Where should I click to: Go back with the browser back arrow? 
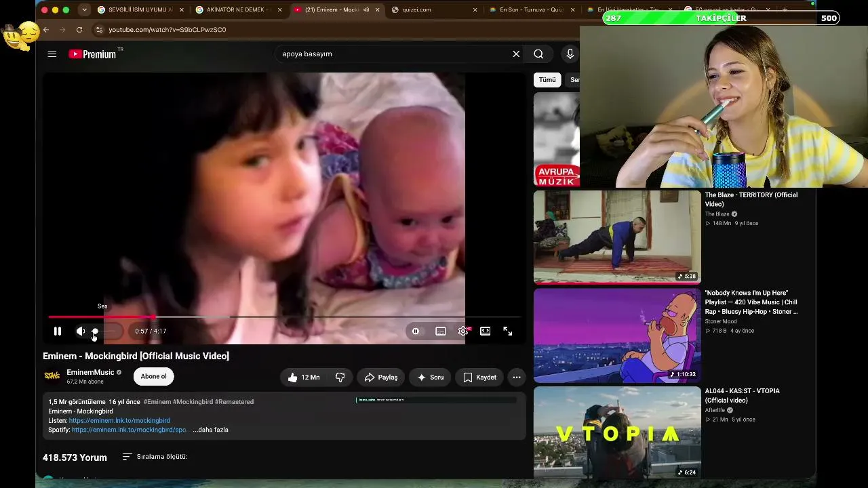click(x=46, y=30)
